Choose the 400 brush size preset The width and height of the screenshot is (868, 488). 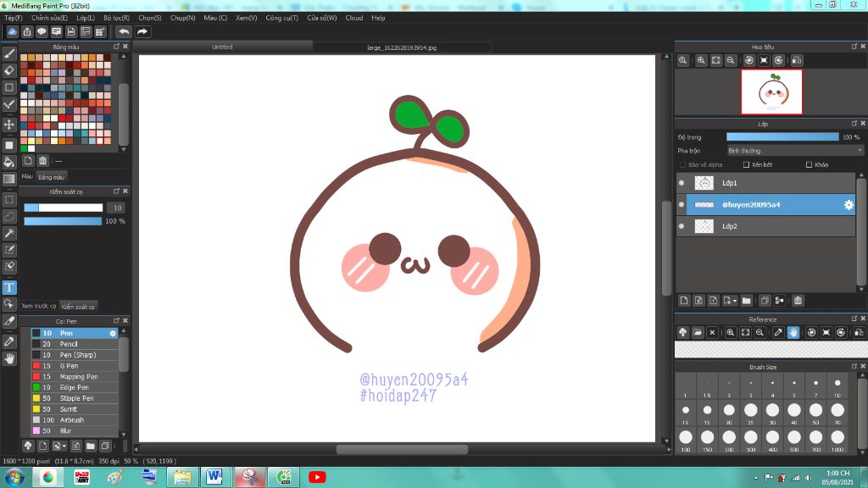click(772, 441)
